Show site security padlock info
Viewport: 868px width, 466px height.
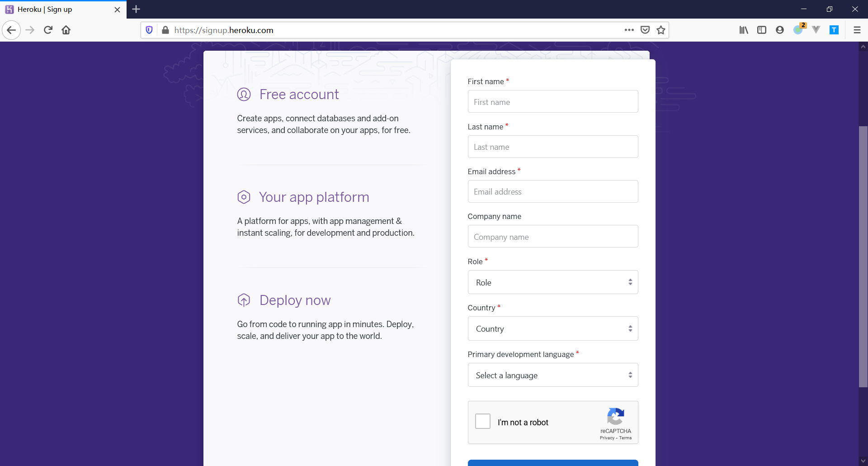(165, 30)
